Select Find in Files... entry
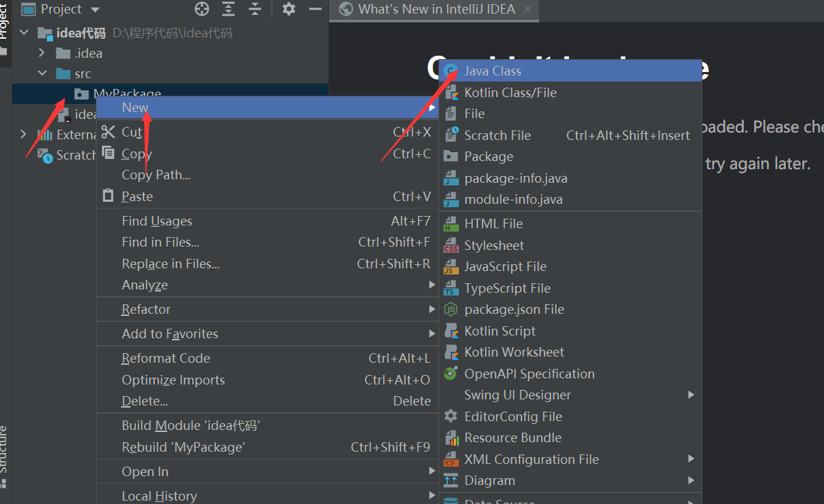This screenshot has width=824, height=504. [x=267, y=242]
